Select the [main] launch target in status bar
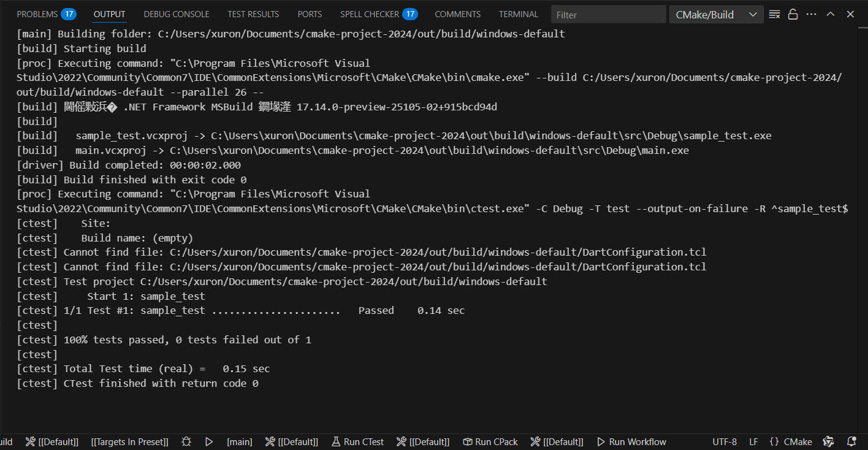 pyautogui.click(x=239, y=441)
